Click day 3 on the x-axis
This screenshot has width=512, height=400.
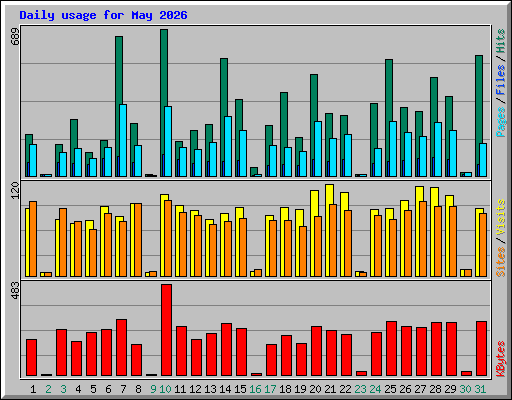63,389
